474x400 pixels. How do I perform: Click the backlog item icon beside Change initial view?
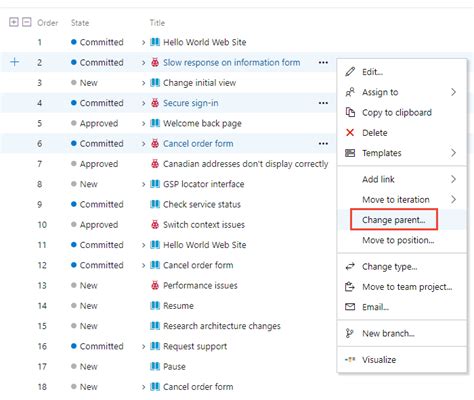[155, 82]
